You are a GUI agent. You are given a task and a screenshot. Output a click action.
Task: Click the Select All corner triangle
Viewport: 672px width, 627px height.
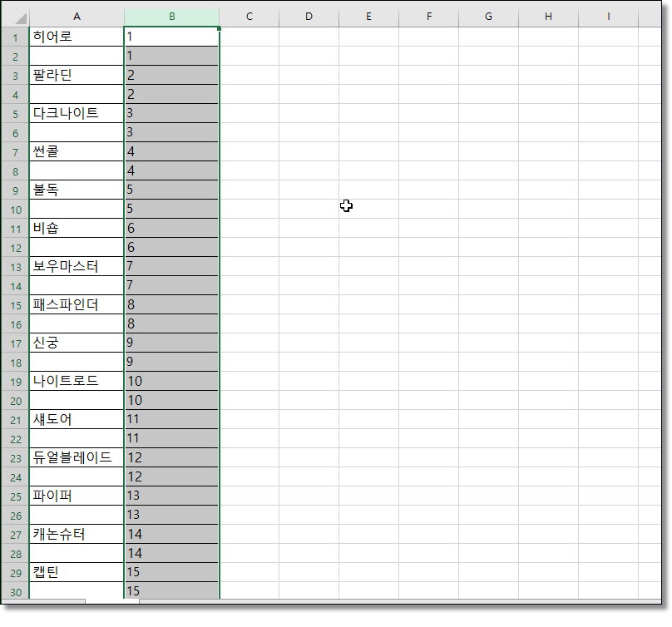click(21, 18)
